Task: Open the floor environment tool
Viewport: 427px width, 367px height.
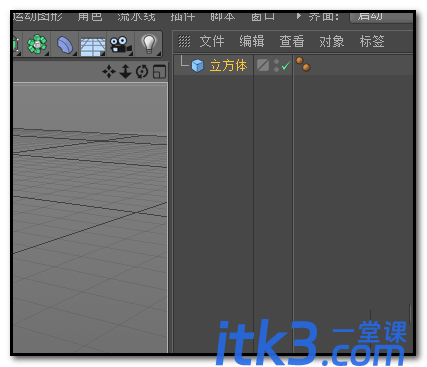Action: coord(93,45)
